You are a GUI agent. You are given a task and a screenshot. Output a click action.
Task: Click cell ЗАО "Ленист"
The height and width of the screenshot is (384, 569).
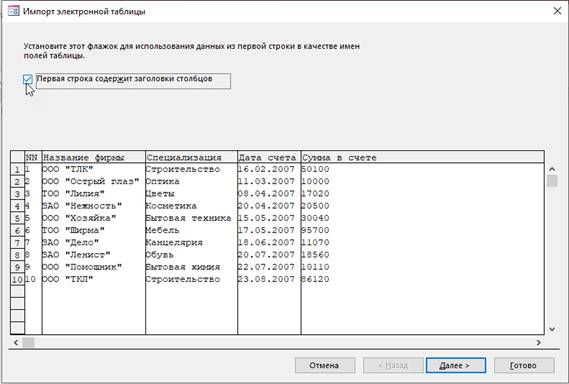[94, 255]
